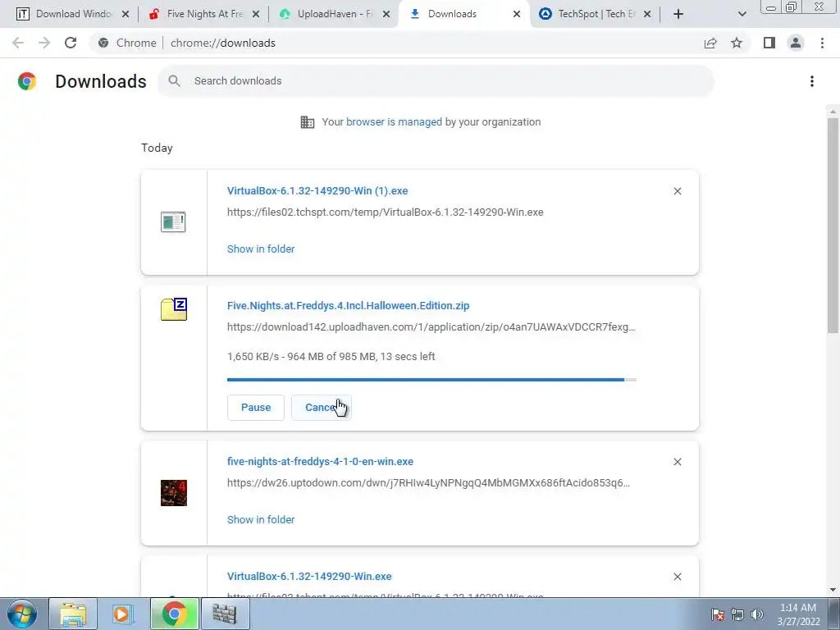Bookmark this page with the star icon
This screenshot has height=630, width=840.
point(737,43)
